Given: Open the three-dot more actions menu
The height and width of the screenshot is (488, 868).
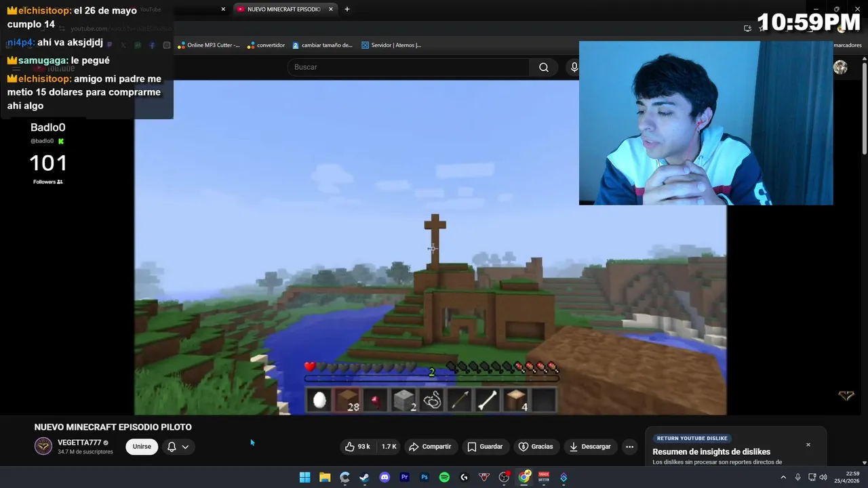Looking at the screenshot, I should (629, 447).
